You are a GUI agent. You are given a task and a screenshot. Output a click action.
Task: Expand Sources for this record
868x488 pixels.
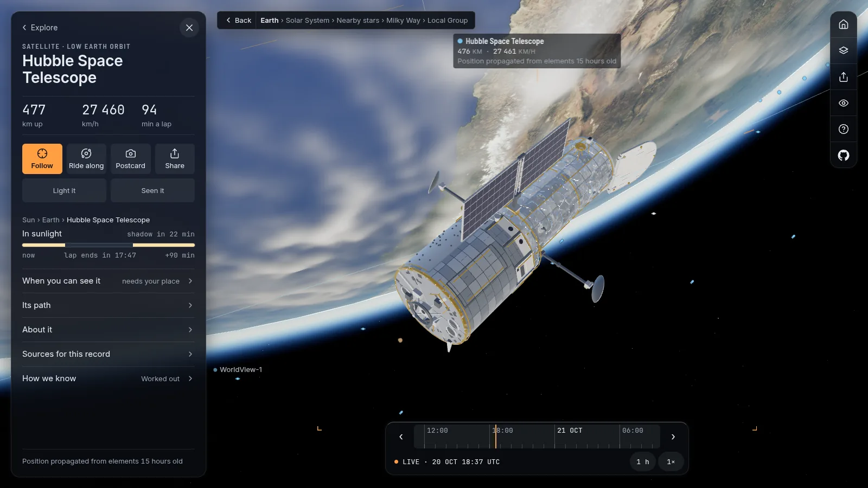tap(108, 354)
